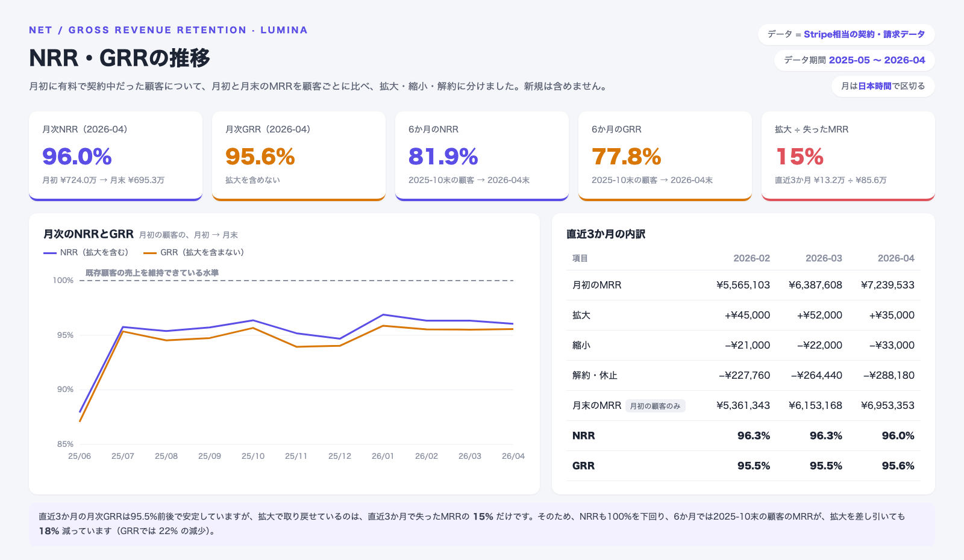Image resolution: width=964 pixels, height=560 pixels.
Task: Click the 直近3か月 ¥13.2万 ÷ ¥85.6万 caption
Action: pos(830,180)
